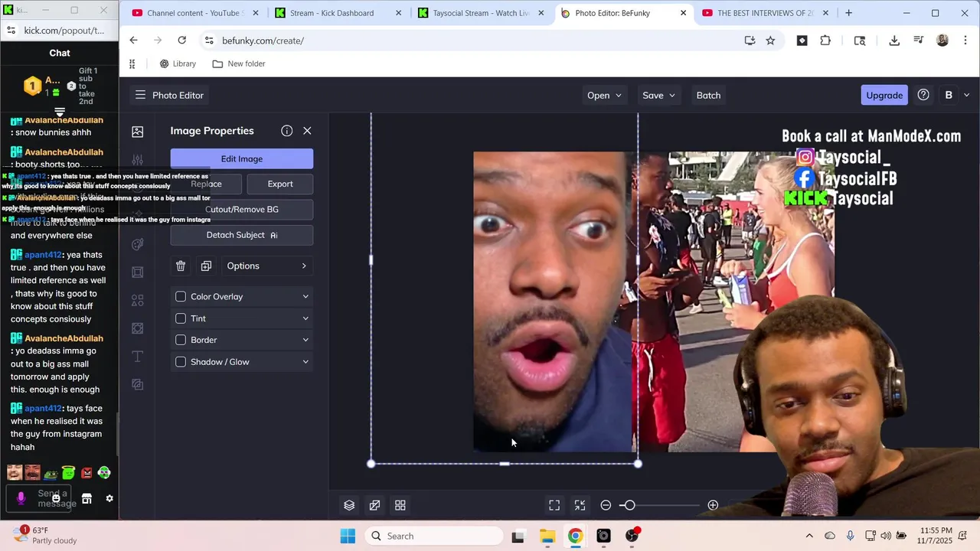Open the Frames sidebar tool

click(138, 272)
